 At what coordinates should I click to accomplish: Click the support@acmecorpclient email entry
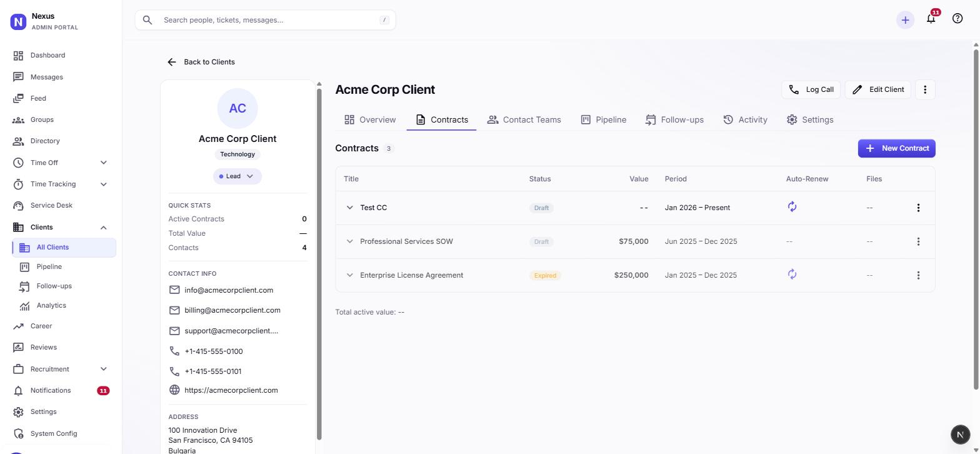pyautogui.click(x=231, y=331)
